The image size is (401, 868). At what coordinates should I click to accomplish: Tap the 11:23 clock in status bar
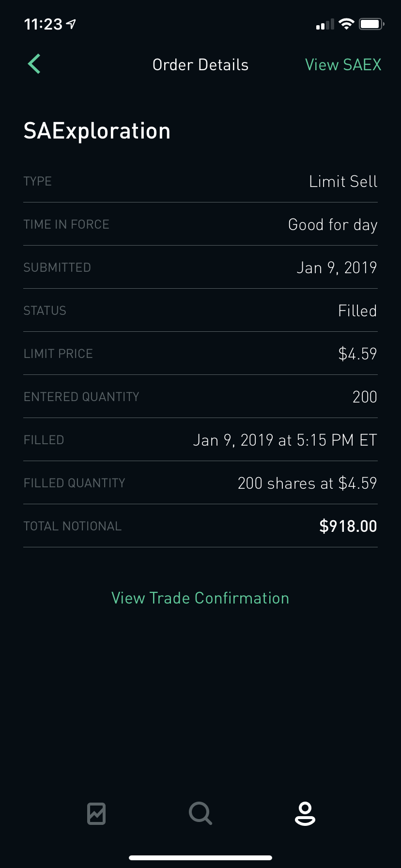43,24
